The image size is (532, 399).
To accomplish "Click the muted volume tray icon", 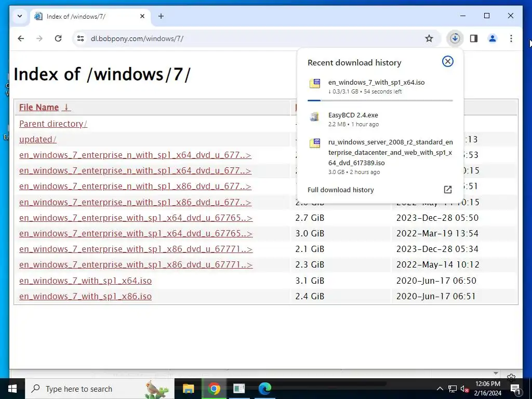I will 464,389.
